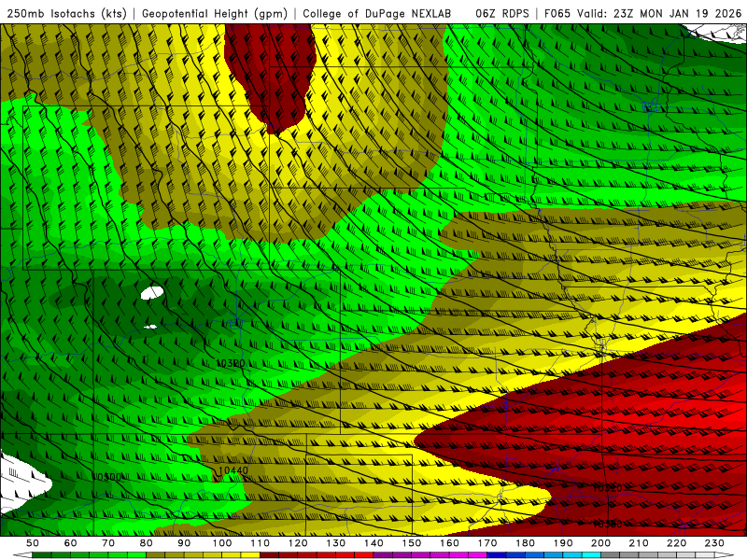This screenshot has height=560, width=747.
Task: Click the 80 value on the color scale
Action: (147, 543)
